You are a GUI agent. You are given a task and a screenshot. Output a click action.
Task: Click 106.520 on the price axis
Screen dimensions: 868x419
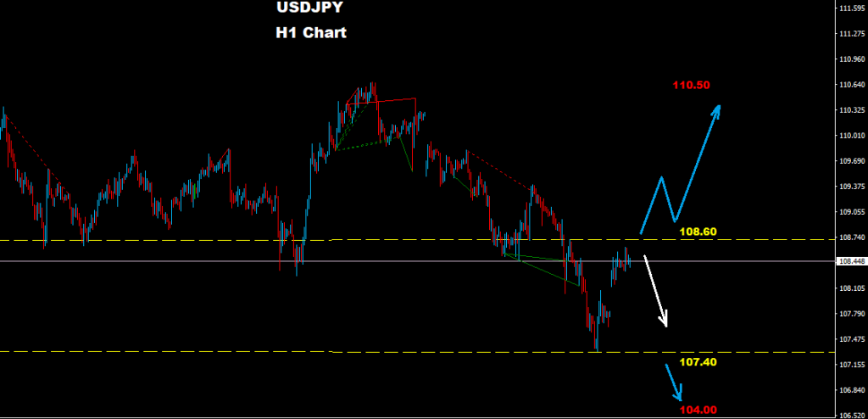tap(853, 416)
